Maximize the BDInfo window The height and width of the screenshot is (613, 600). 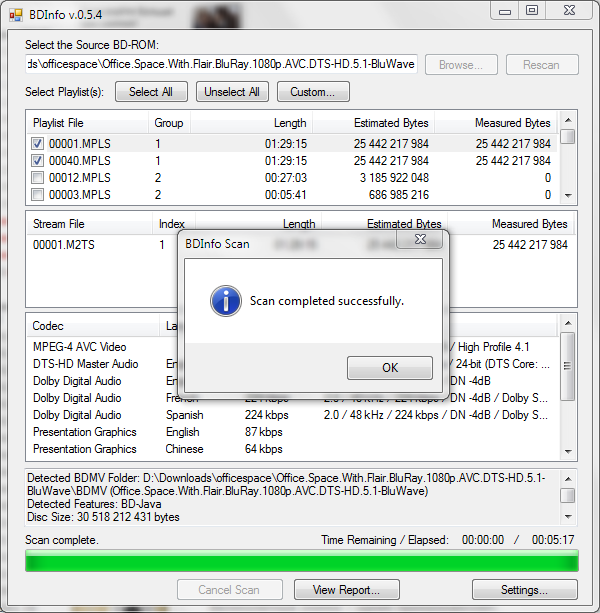point(532,11)
